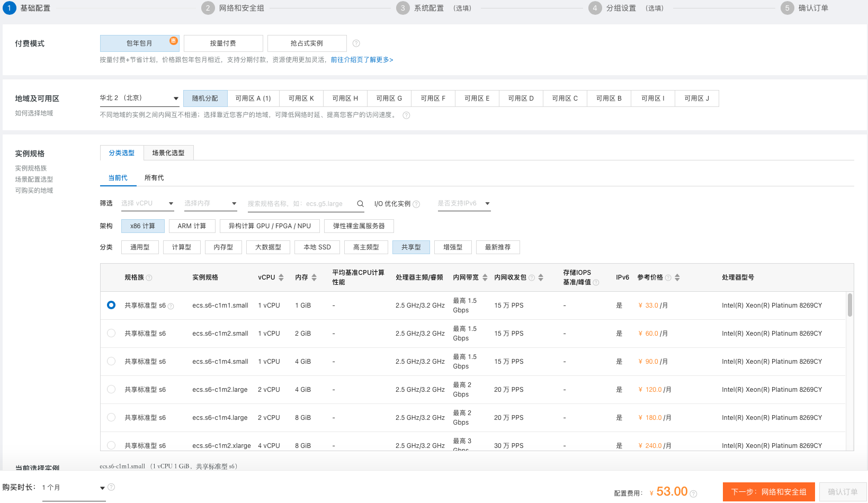Screen dimensions: 868x503
Task: Select 共享型 category filter
Action: coord(411,247)
